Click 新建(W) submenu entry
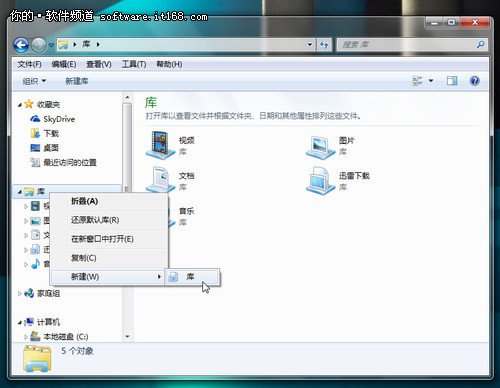 click(107, 277)
